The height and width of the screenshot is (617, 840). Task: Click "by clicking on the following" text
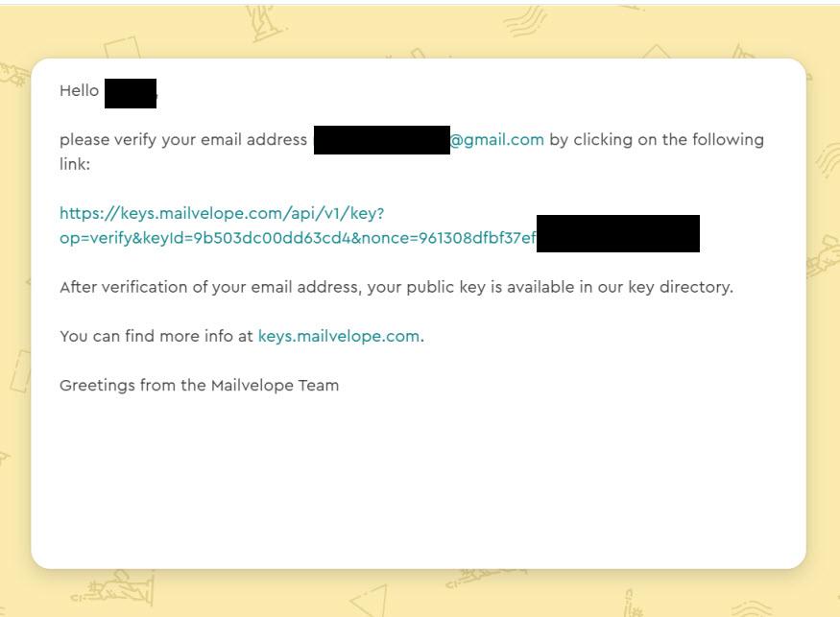657,140
